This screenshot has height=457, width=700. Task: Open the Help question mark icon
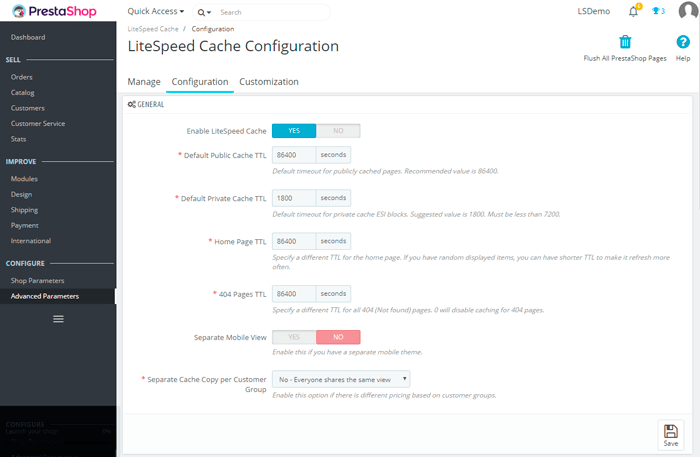[x=683, y=42]
